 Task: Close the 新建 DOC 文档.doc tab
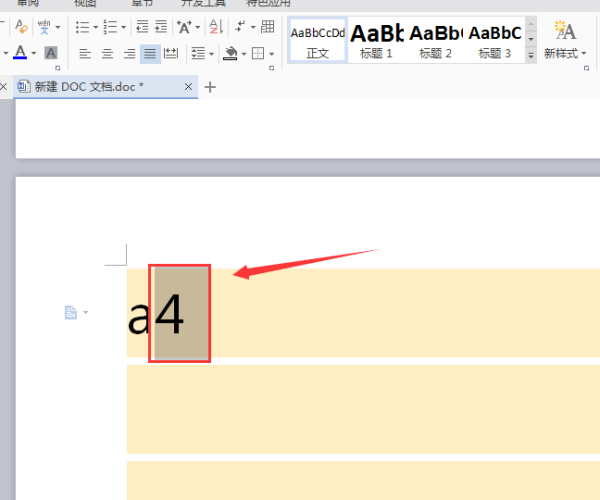coord(188,87)
